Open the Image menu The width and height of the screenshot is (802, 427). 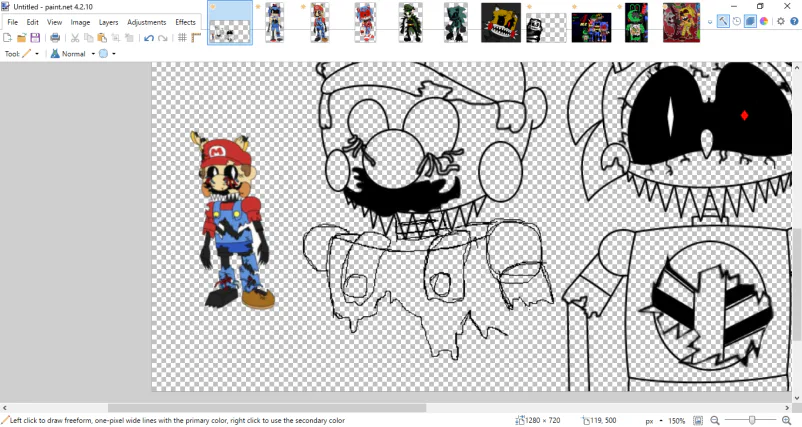(80, 22)
